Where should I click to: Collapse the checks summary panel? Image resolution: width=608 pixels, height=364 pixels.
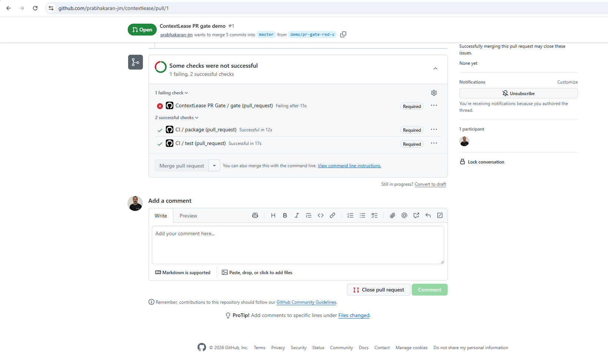[x=435, y=68]
